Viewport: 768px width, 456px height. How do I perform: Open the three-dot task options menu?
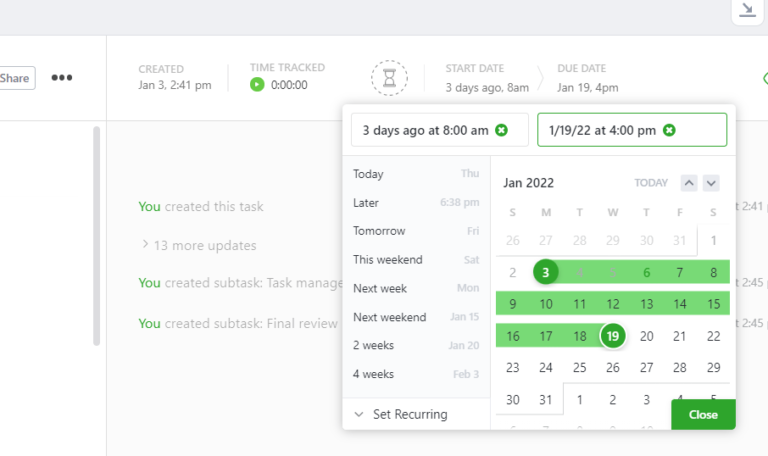click(x=62, y=78)
